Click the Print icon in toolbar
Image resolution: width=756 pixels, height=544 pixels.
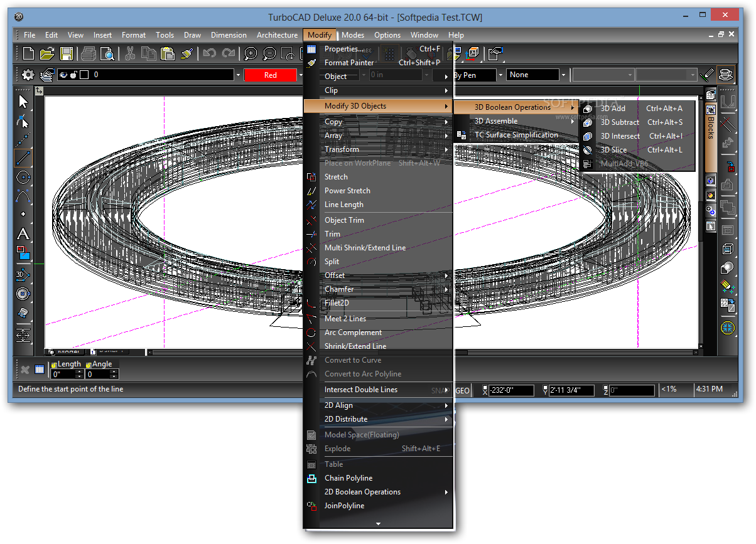[89, 53]
